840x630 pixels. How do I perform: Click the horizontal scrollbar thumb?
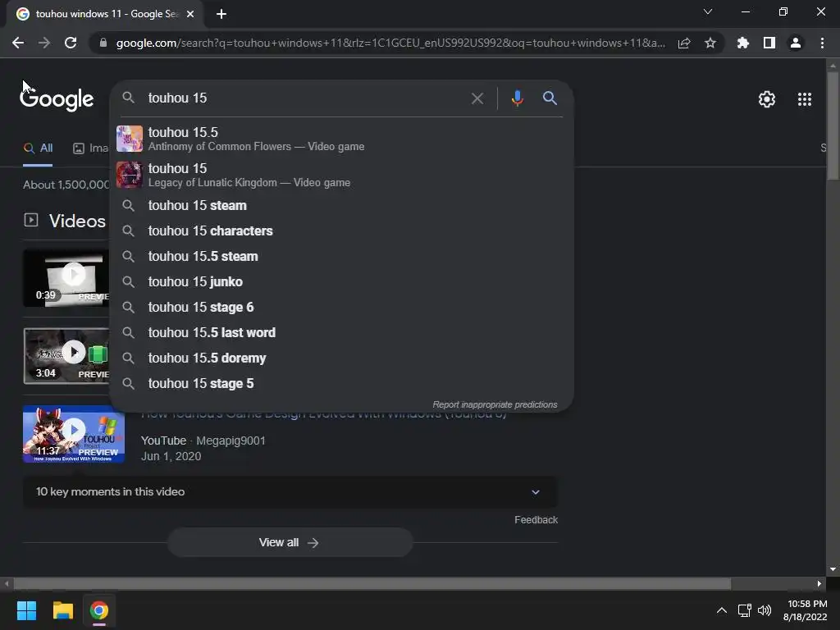(372, 583)
